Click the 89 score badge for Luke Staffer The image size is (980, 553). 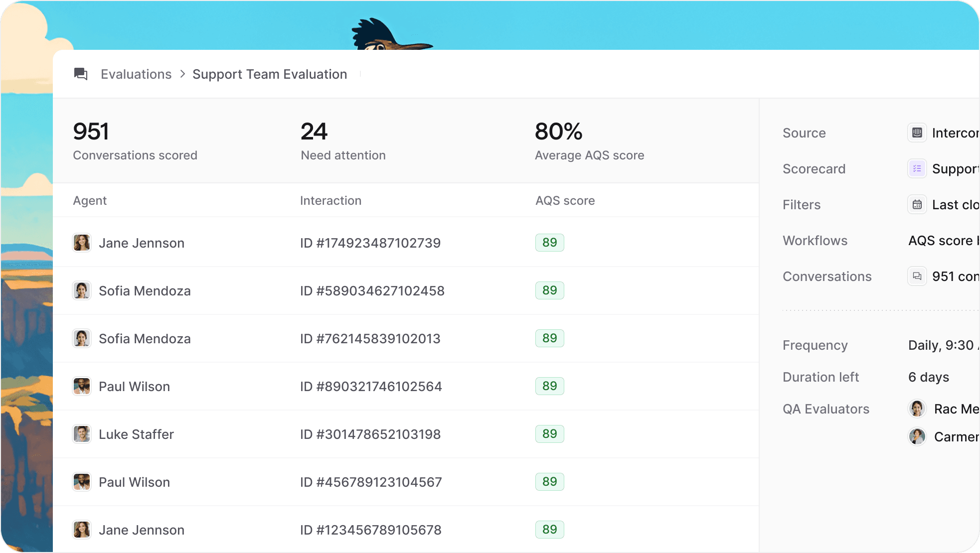549,434
